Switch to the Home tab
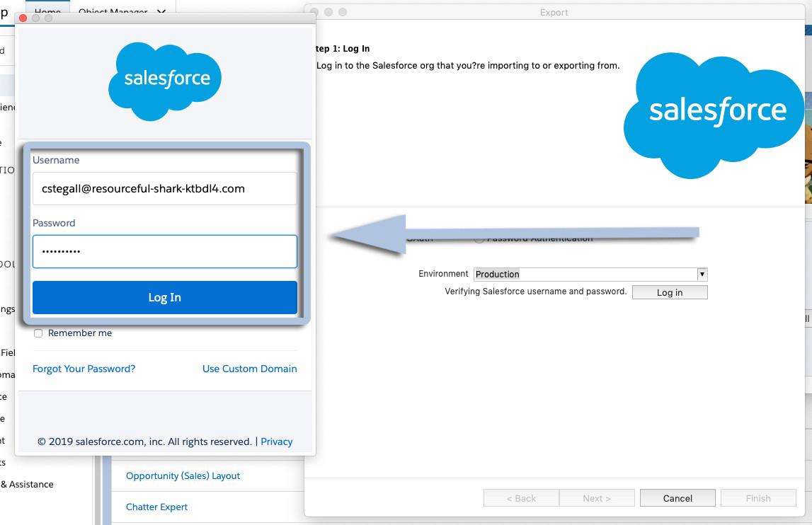Viewport: 812px width, 525px height. [47, 12]
